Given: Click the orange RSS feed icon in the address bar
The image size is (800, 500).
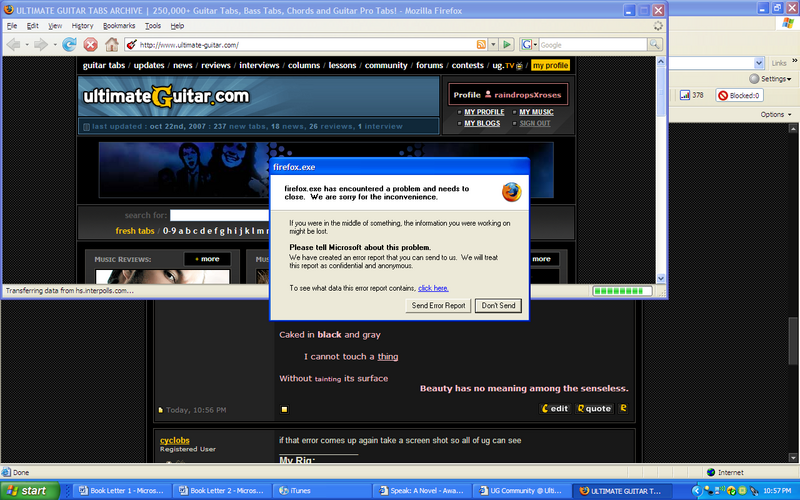Looking at the screenshot, I should (481, 45).
